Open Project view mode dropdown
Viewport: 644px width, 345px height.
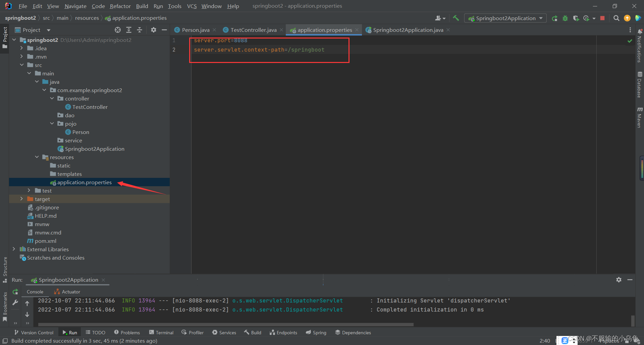(x=49, y=30)
